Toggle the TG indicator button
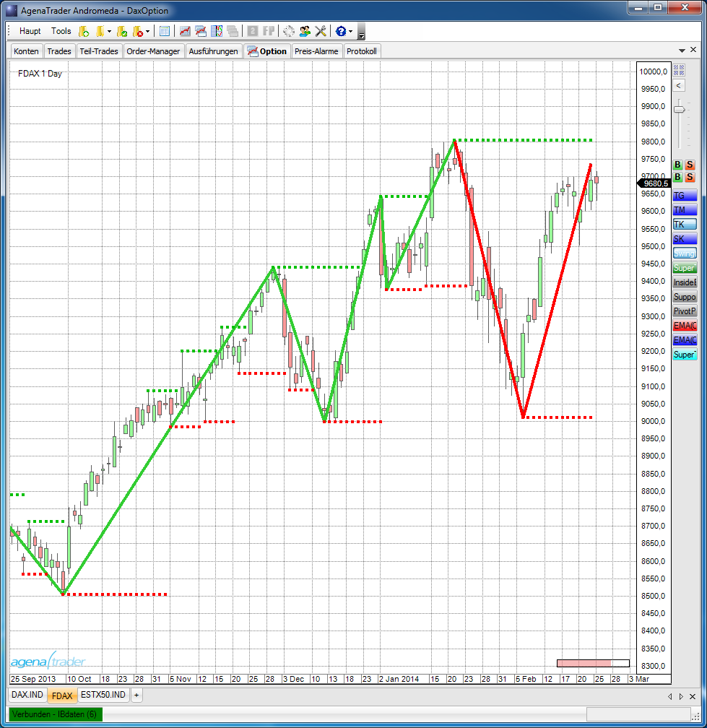The height and width of the screenshot is (728, 707). coord(683,196)
